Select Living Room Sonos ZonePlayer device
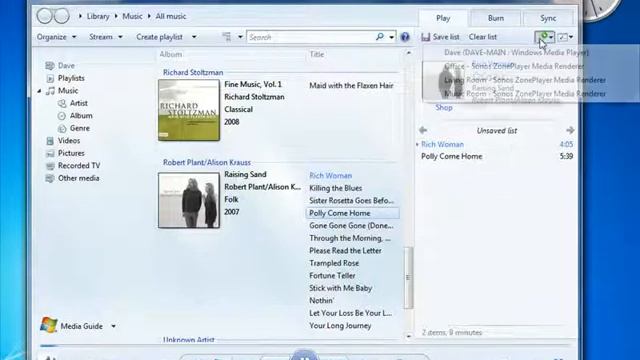 pos(525,80)
